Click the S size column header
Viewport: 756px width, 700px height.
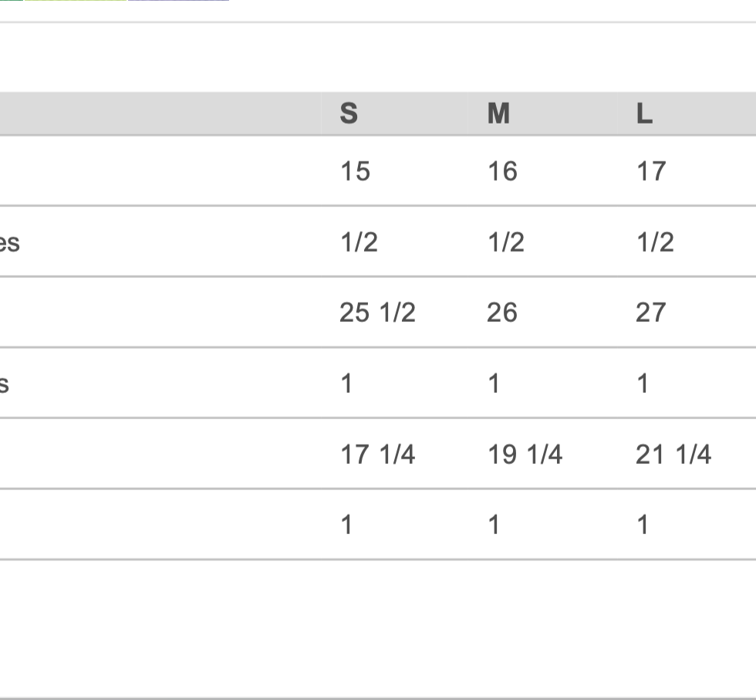[x=349, y=113]
